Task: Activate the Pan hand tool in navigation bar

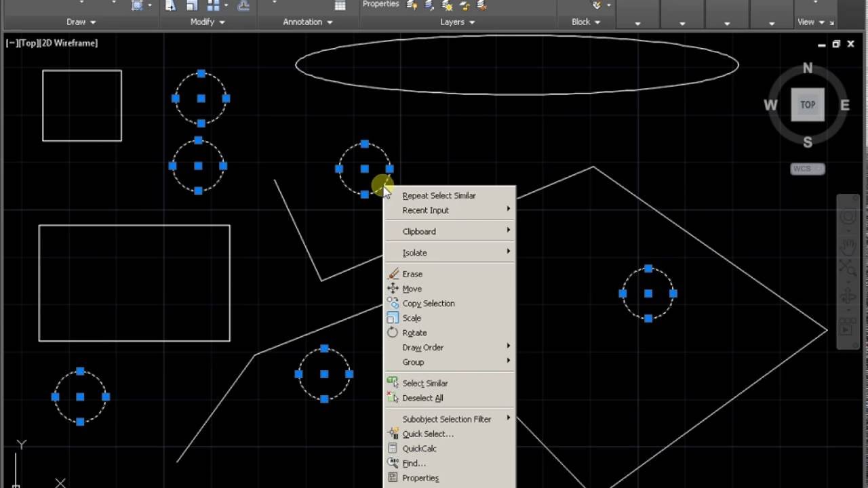Action: [x=848, y=245]
